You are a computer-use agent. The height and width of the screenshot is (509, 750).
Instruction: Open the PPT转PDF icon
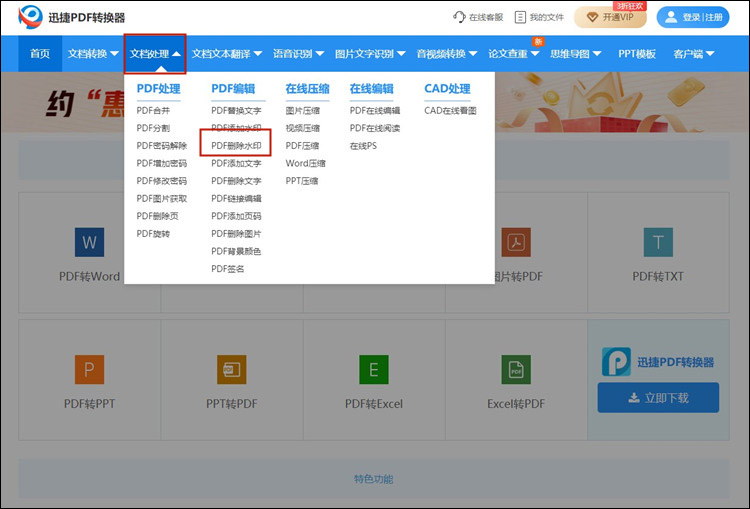pyautogui.click(x=232, y=369)
